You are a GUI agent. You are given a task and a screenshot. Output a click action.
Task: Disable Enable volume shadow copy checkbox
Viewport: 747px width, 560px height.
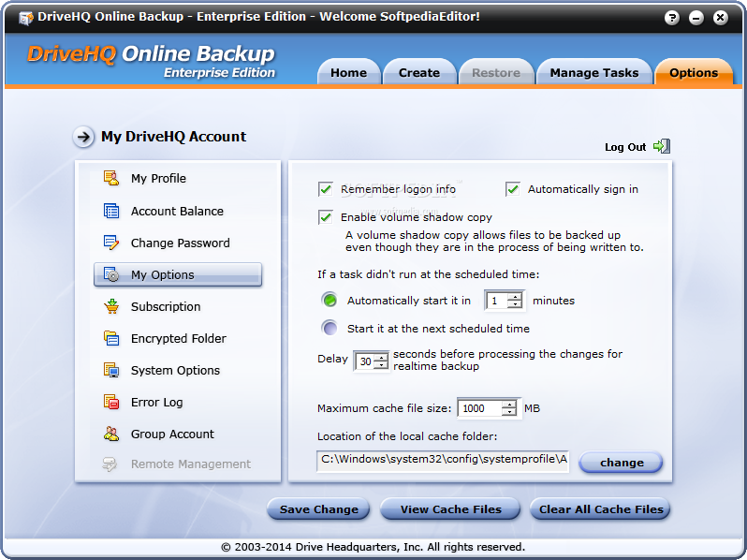point(326,217)
